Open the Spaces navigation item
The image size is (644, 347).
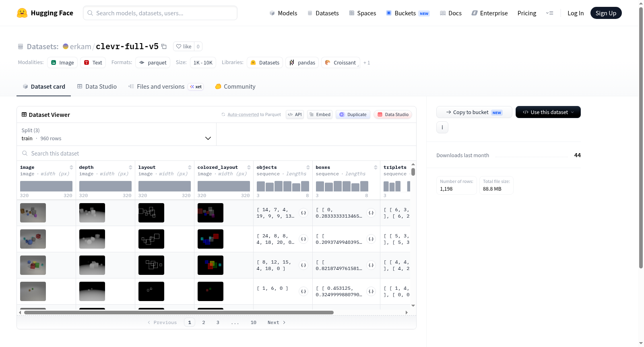click(363, 13)
